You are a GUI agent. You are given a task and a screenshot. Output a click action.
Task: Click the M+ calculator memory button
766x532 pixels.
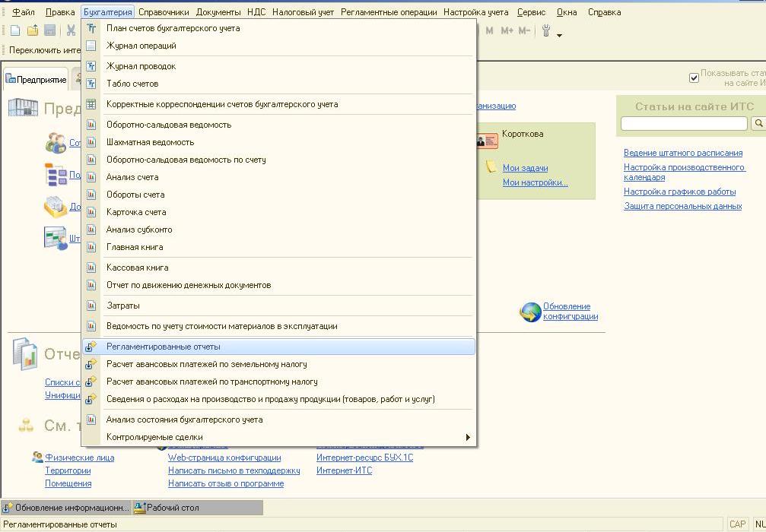[507, 31]
